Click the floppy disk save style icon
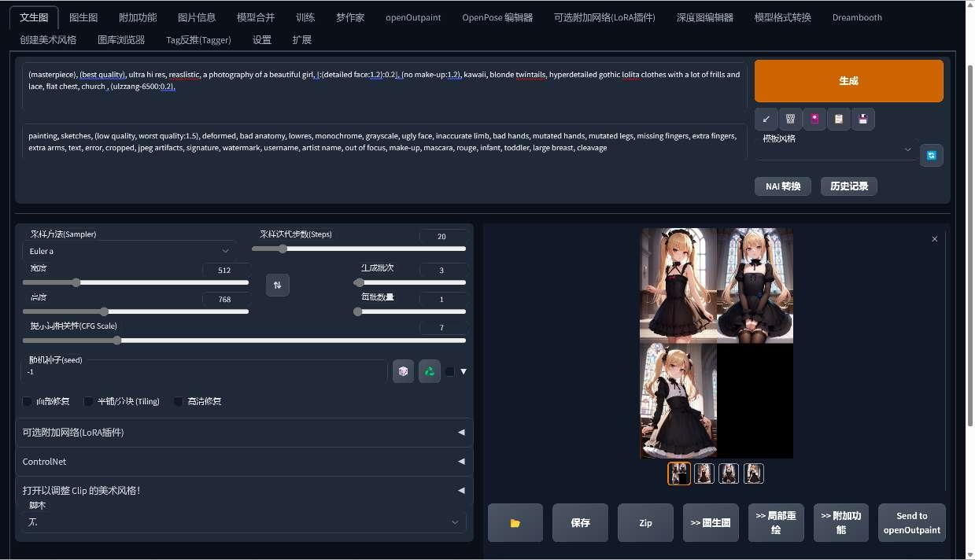The width and height of the screenshot is (975, 560). pos(862,119)
